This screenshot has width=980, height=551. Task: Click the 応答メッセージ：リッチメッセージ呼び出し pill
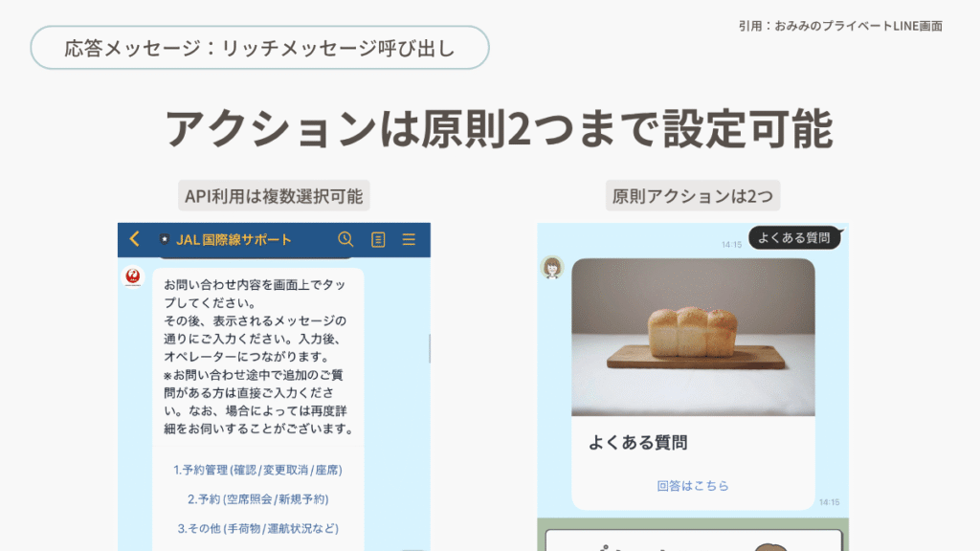pyautogui.click(x=260, y=48)
